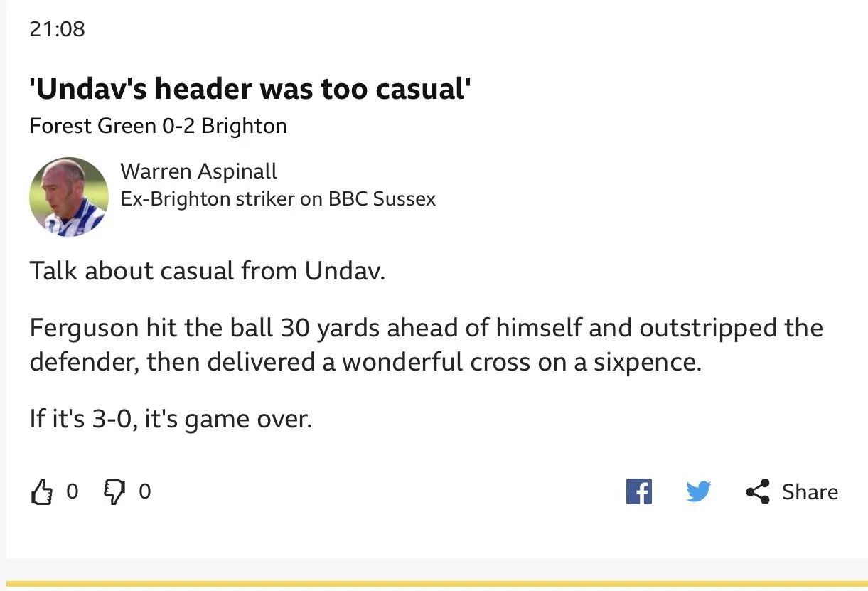Click the Warren Aspinall author name

(198, 171)
